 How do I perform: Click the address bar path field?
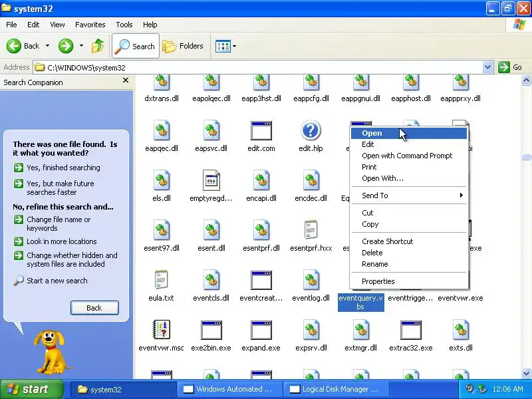click(258, 67)
